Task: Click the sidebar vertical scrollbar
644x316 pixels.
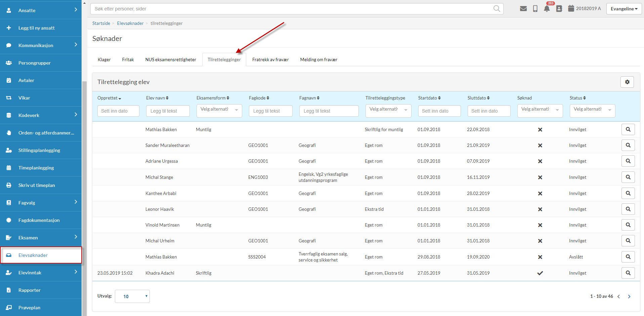Action: pos(84,198)
